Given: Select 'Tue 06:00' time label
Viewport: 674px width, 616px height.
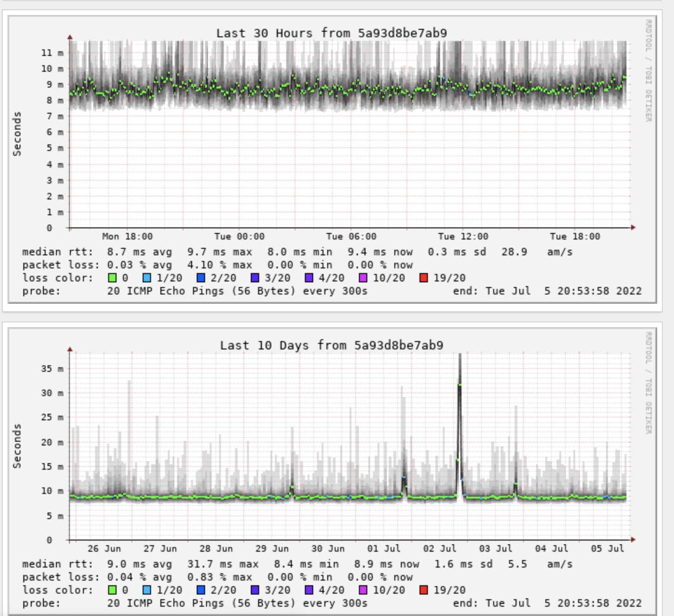Looking at the screenshot, I should point(351,236).
